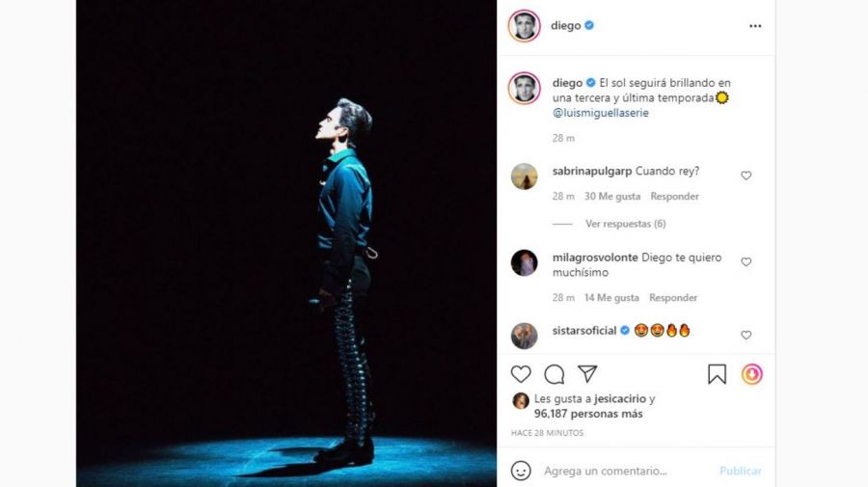Open diego's profile picture in header
Screen dimensions: 868x487
(524, 26)
